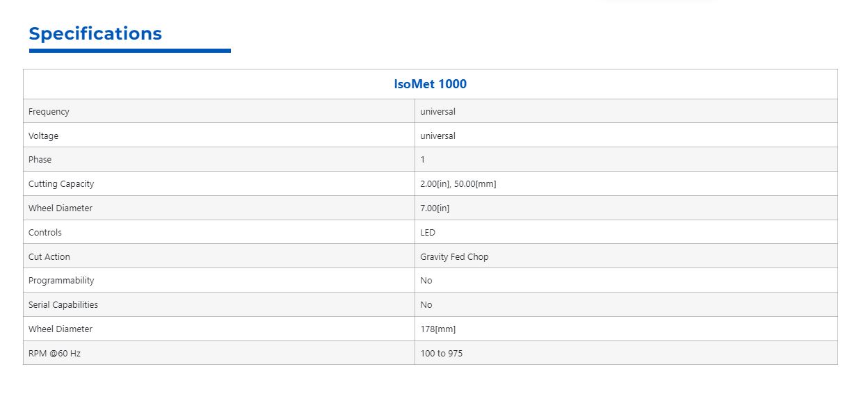Screen dimensions: 868x403
Task: Select the 178[mm] wheel diameter value
Action: point(438,329)
